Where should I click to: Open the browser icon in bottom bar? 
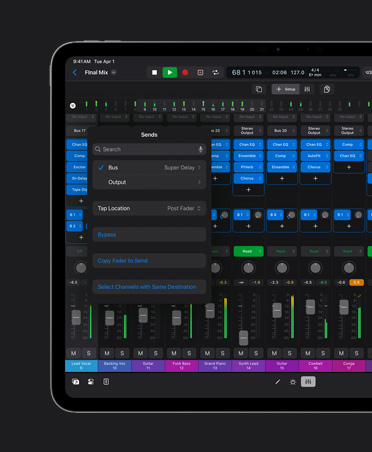[x=76, y=382]
